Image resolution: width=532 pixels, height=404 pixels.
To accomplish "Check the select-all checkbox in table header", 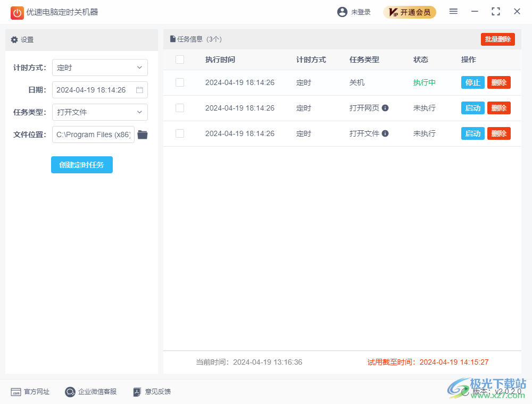I will click(180, 60).
